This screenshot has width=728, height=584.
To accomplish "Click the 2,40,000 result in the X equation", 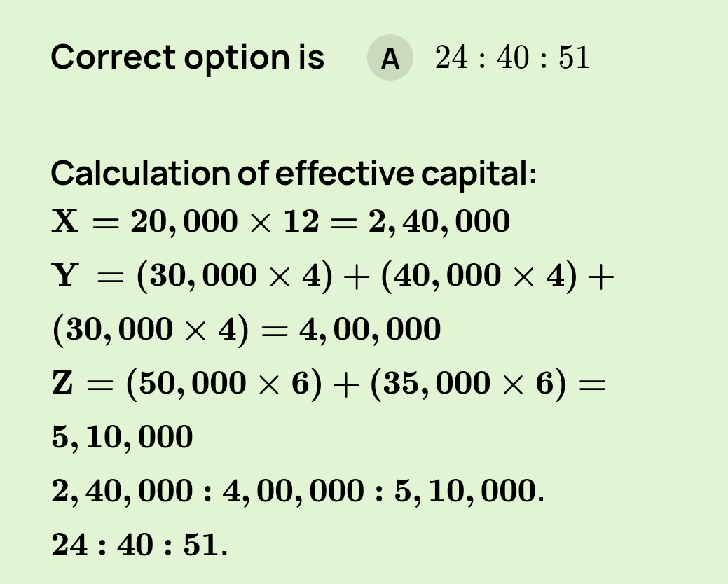I will [x=439, y=222].
